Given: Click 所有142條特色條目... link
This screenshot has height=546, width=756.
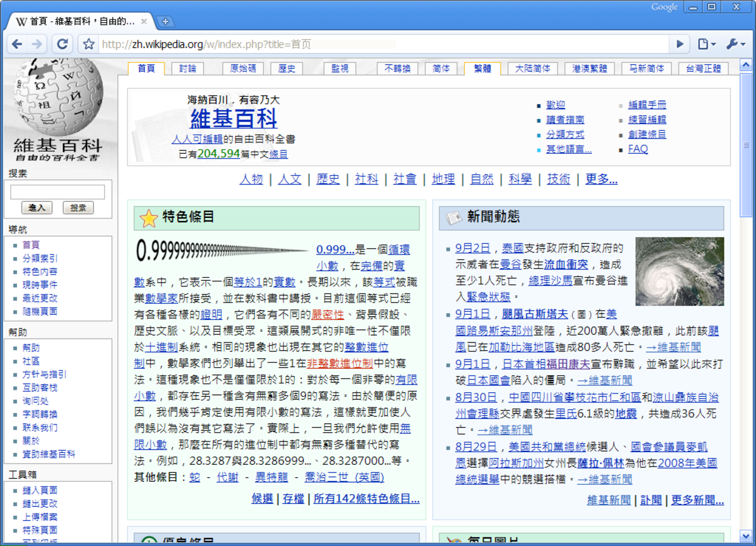Looking at the screenshot, I should (x=367, y=498).
